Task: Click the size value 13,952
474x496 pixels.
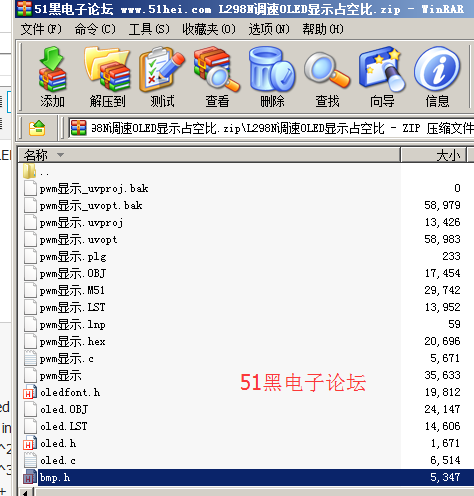Action: point(442,307)
